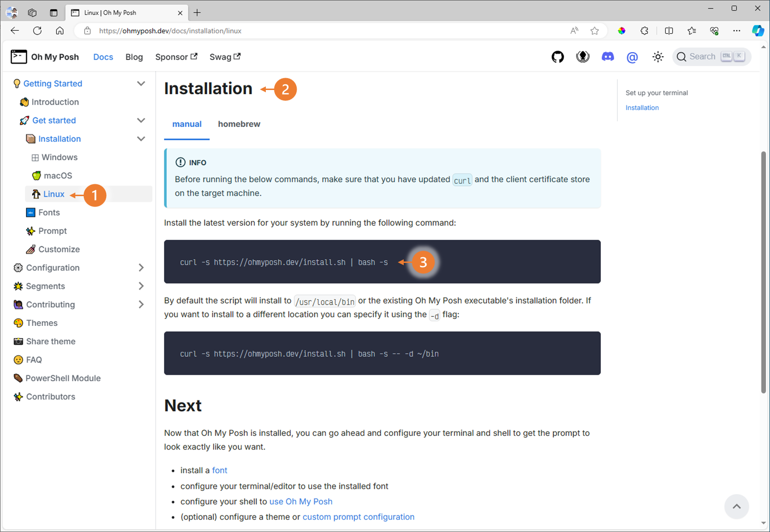Open the FAQ page in sidebar
The width and height of the screenshot is (770, 532).
[x=34, y=360]
